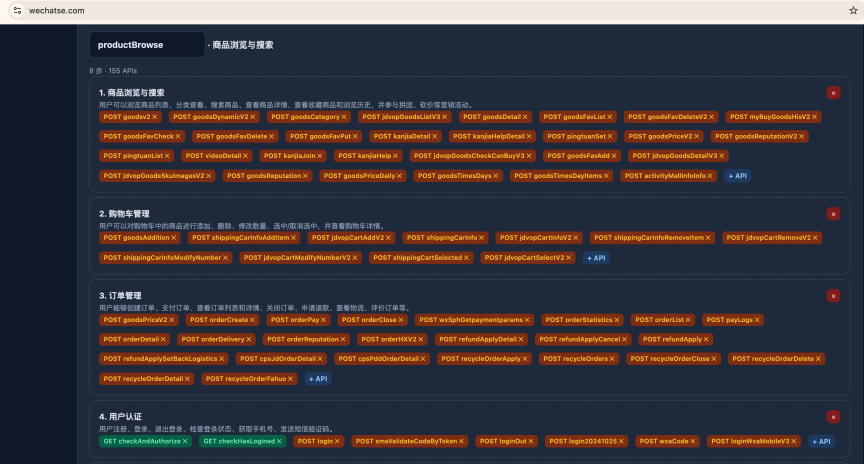Click the 8 步 · 155 APIs summary text

(x=113, y=71)
